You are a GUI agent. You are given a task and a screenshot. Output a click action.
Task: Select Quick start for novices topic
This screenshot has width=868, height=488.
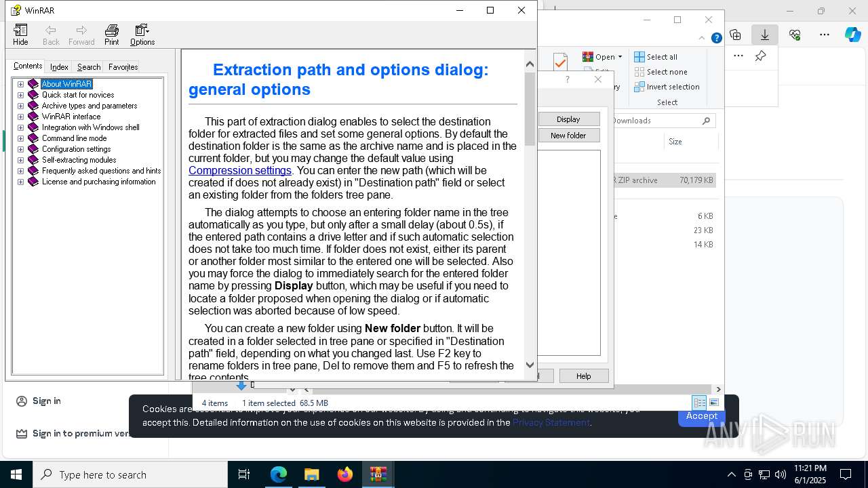point(78,95)
